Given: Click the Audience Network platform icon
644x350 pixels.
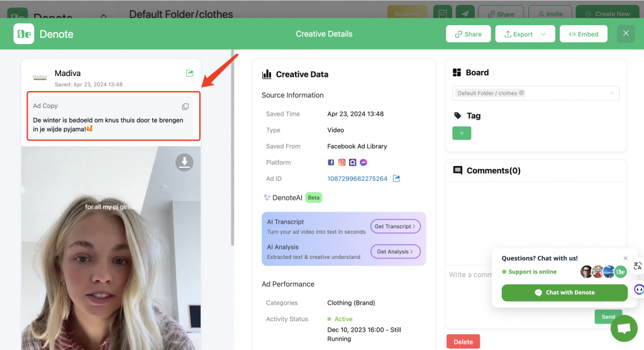Looking at the screenshot, I should click(x=352, y=163).
